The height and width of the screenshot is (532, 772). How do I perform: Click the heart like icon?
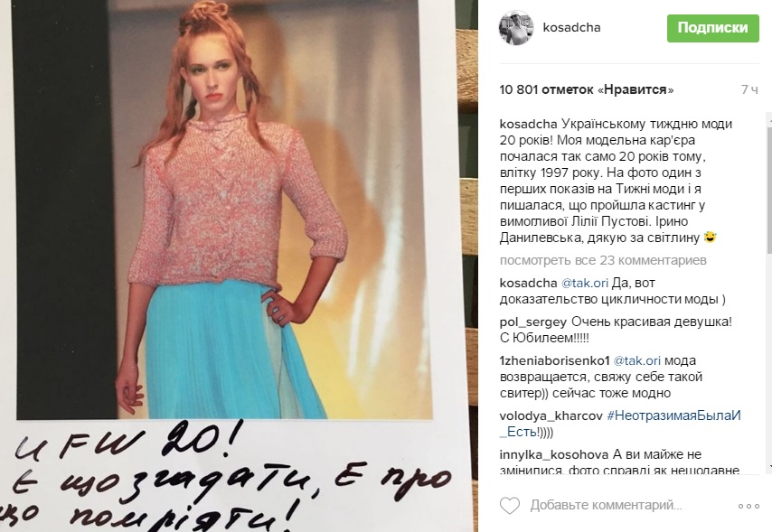point(510,506)
